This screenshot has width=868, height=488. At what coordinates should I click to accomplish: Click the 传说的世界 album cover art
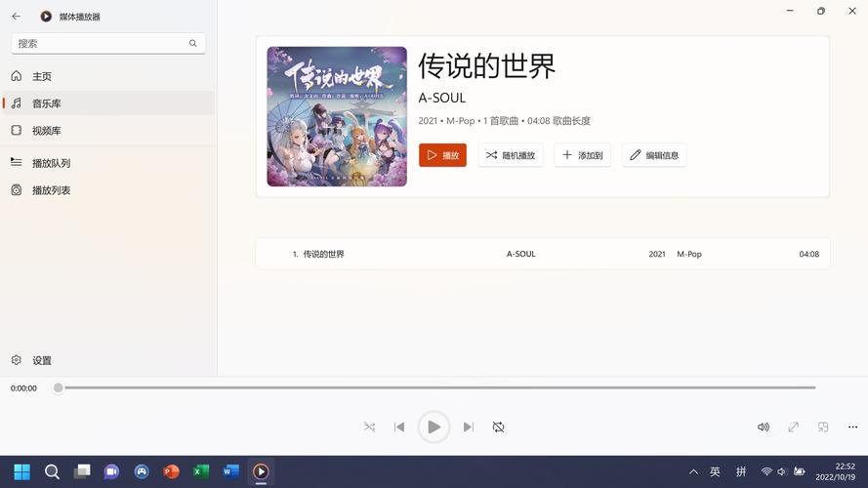click(x=337, y=116)
